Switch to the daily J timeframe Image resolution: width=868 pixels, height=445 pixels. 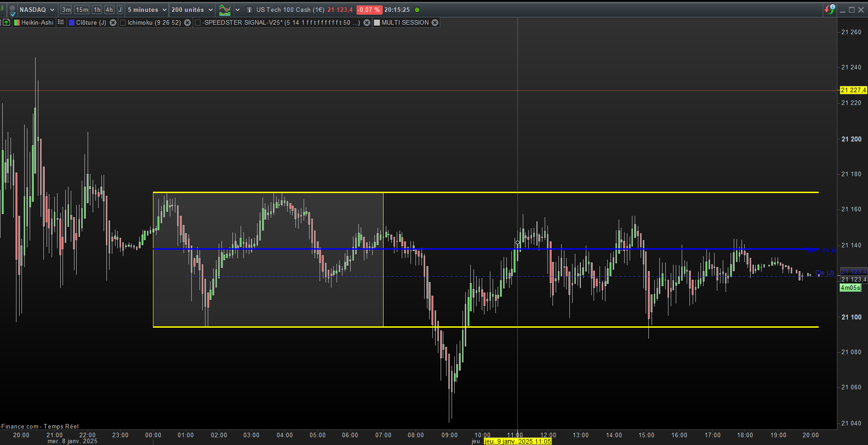point(120,10)
